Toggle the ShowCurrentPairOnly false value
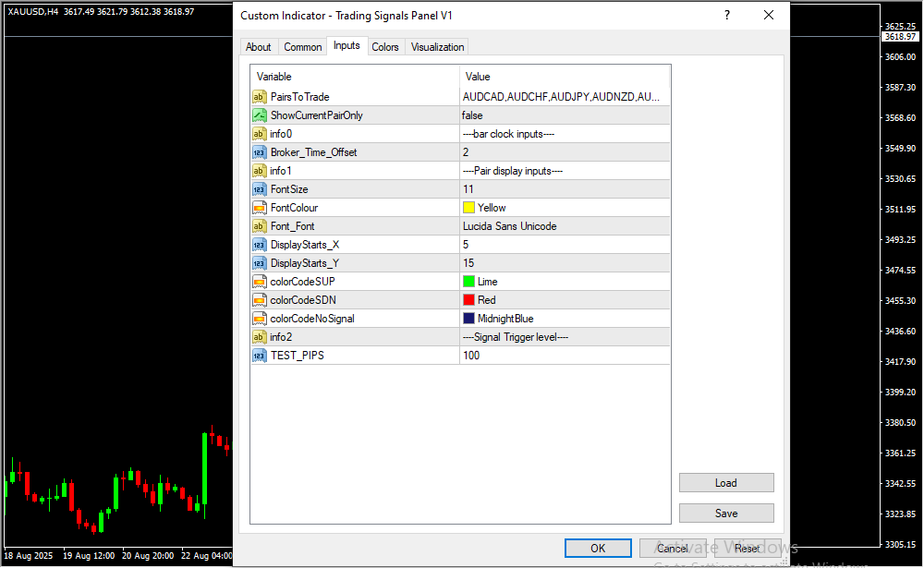This screenshot has width=924, height=568. click(x=564, y=115)
